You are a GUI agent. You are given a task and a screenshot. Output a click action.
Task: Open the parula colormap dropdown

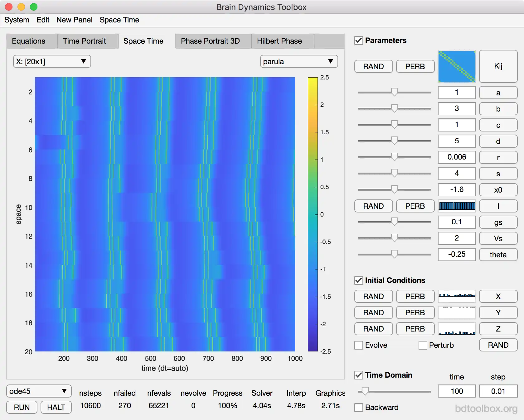point(298,61)
